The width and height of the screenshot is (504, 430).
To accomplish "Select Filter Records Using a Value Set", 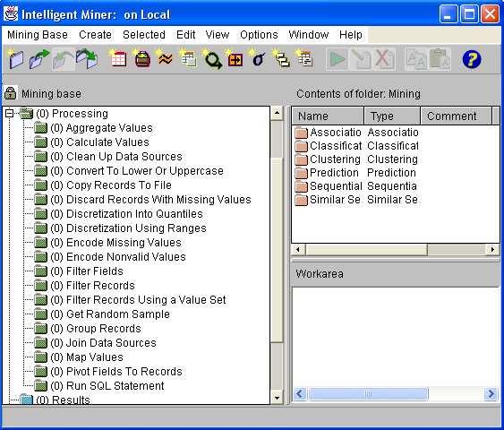I will pyautogui.click(x=138, y=300).
